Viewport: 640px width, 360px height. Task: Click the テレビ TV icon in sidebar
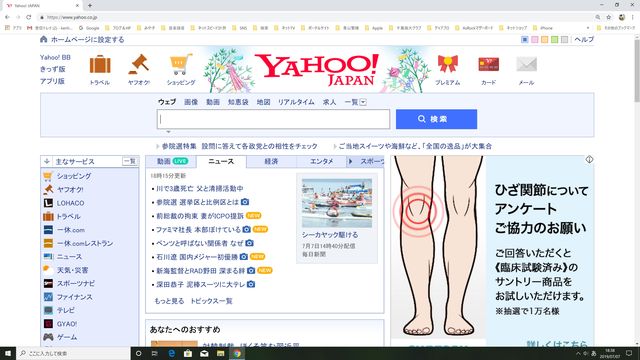click(x=48, y=310)
